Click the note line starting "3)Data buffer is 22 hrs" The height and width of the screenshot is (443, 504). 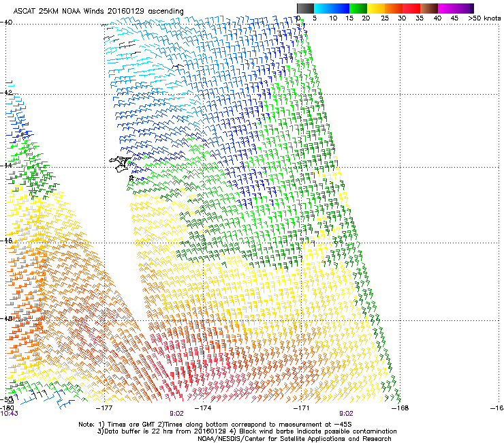pos(247,431)
